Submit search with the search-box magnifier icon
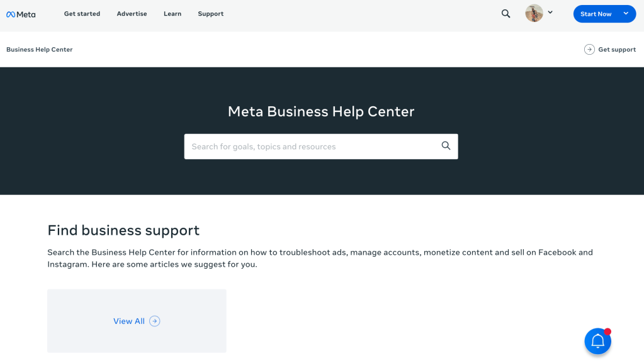 [446, 146]
